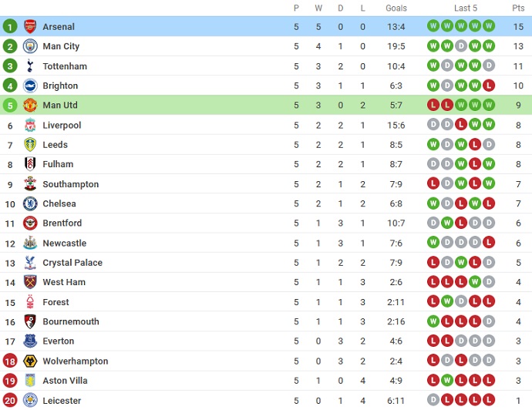Sort by Goals column header
The image size is (532, 410).
coord(396,8)
